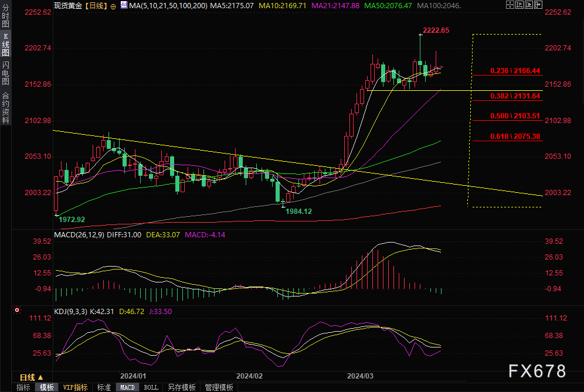The height and width of the screenshot is (392, 584).
Task: Open the VIP指标 tab
Action: (75, 387)
